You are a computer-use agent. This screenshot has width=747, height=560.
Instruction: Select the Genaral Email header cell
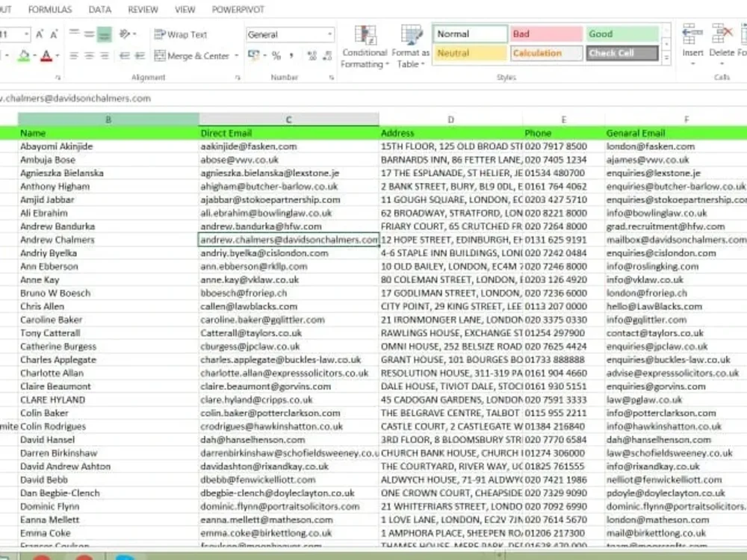676,133
